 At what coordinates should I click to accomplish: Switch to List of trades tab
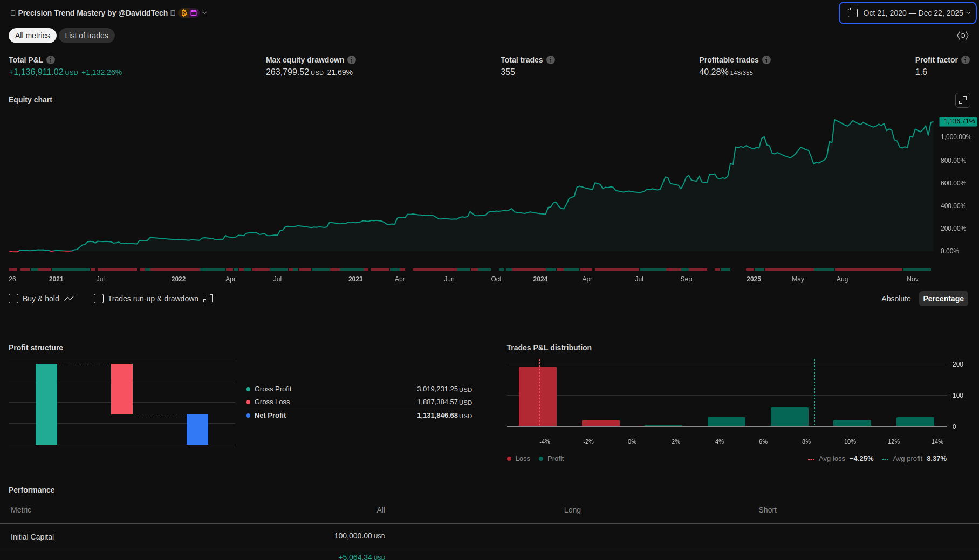86,36
